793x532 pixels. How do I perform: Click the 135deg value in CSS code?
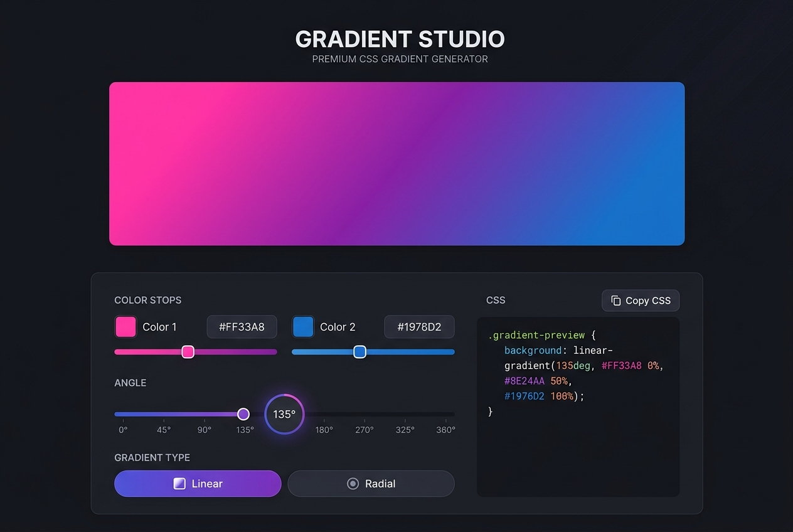click(x=573, y=365)
